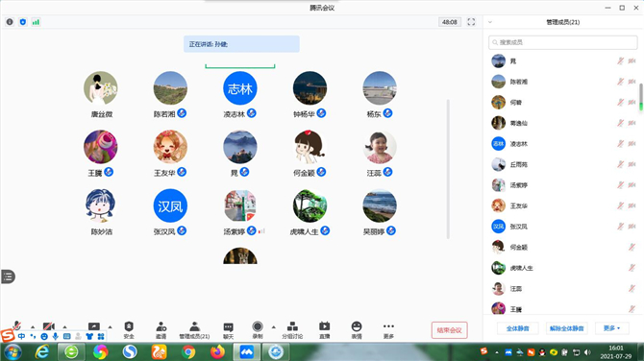
Task: Expand the arrow next to 录制
Action: click(274, 327)
